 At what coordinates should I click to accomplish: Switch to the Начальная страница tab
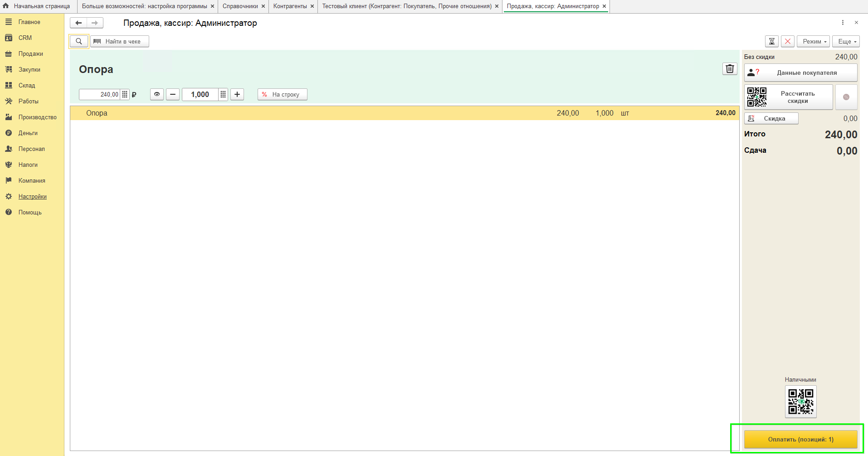(38, 6)
